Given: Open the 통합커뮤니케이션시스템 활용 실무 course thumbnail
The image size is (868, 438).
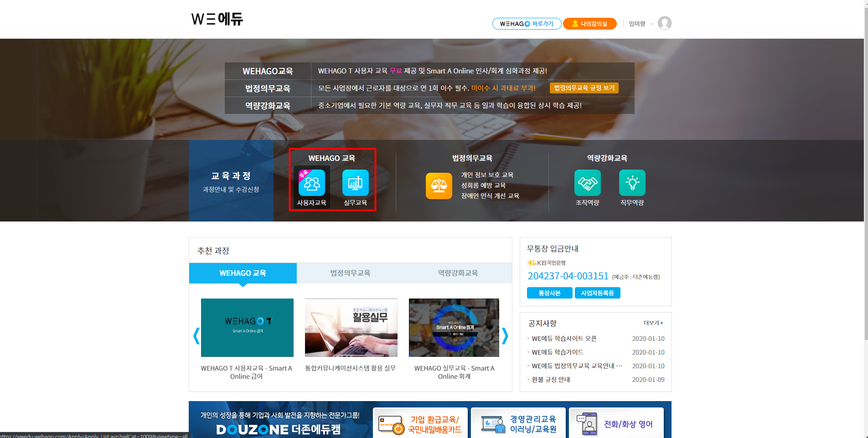Looking at the screenshot, I should click(351, 328).
